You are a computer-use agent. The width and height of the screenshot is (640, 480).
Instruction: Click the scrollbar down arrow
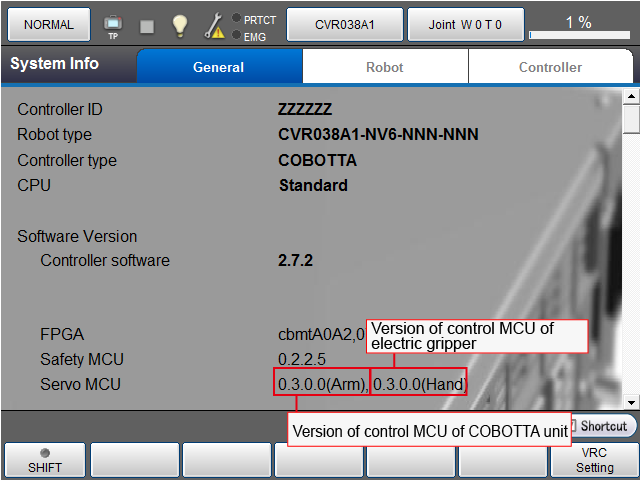click(x=630, y=401)
